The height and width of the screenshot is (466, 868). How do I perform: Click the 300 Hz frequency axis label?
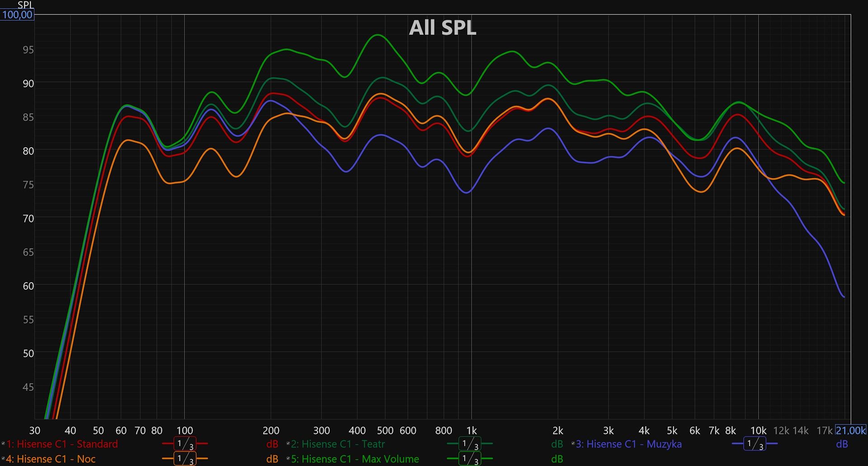tap(321, 430)
